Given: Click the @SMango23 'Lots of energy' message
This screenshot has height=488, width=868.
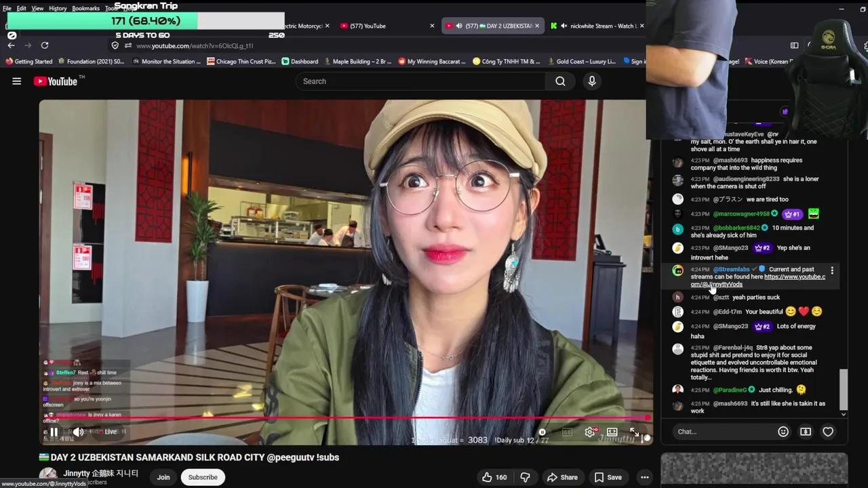Looking at the screenshot, I should pos(749,331).
